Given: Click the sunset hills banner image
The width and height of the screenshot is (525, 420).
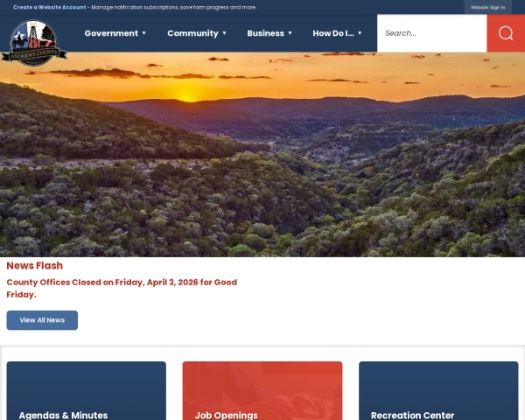Looking at the screenshot, I should [262, 155].
